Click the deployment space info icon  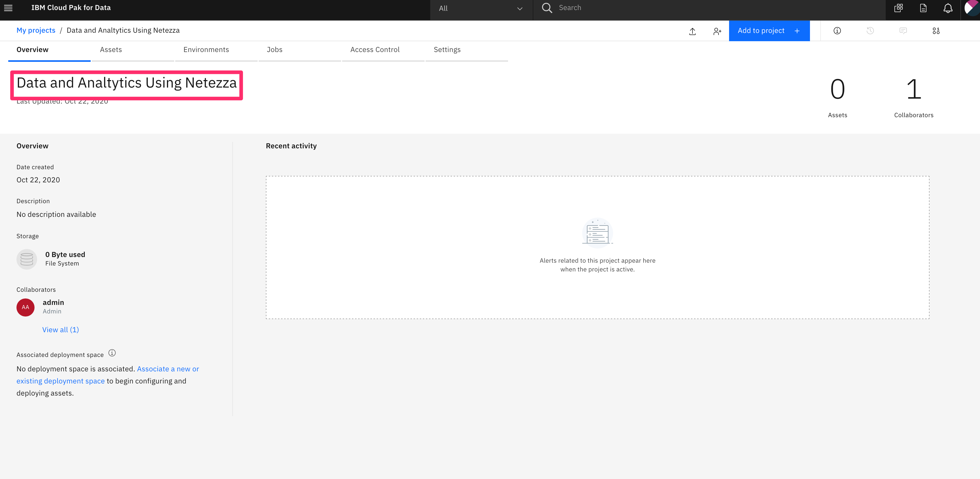click(112, 353)
